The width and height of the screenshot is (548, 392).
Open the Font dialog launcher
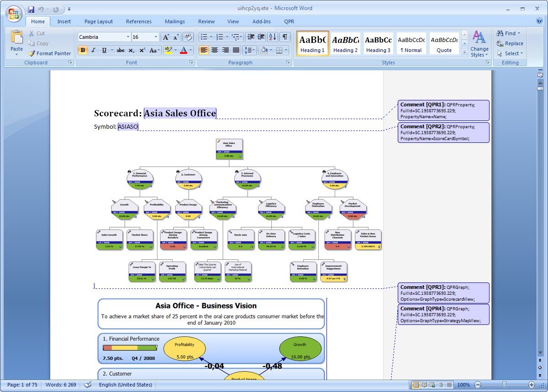(x=192, y=63)
